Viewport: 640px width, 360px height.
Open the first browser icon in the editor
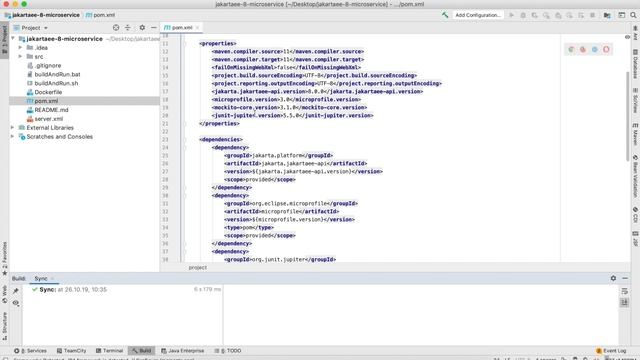(x=571, y=49)
